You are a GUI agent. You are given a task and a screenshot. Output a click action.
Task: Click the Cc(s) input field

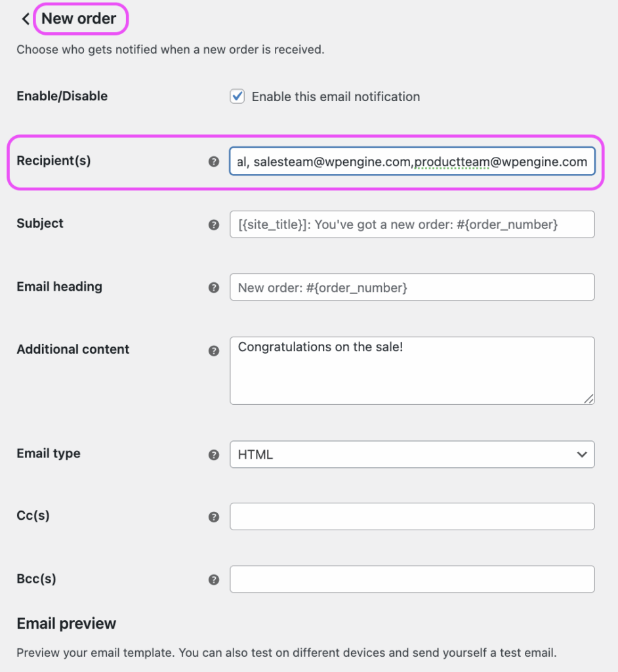click(412, 516)
